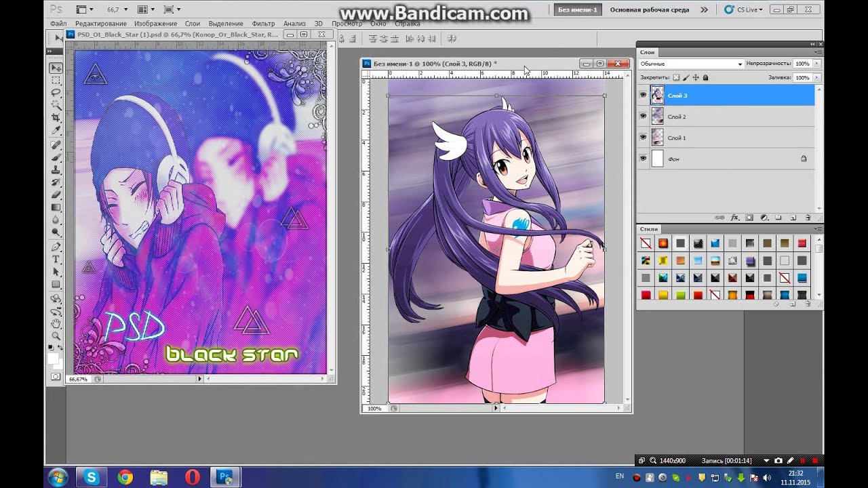
Task: Select layer Слой 2 row
Action: point(726,117)
